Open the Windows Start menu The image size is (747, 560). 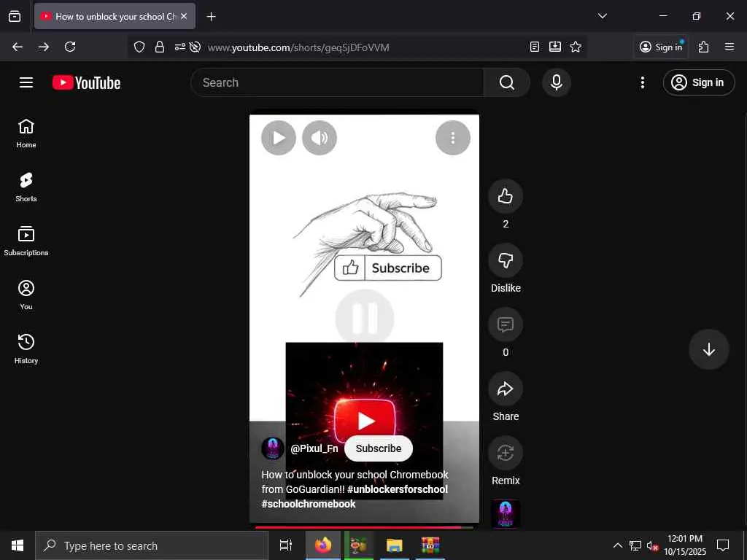[18, 545]
